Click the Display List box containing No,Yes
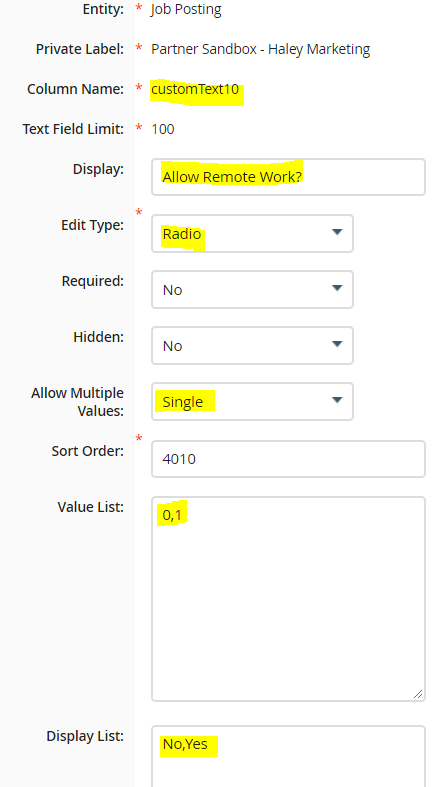Image resolution: width=446 pixels, height=787 pixels. coord(288,756)
